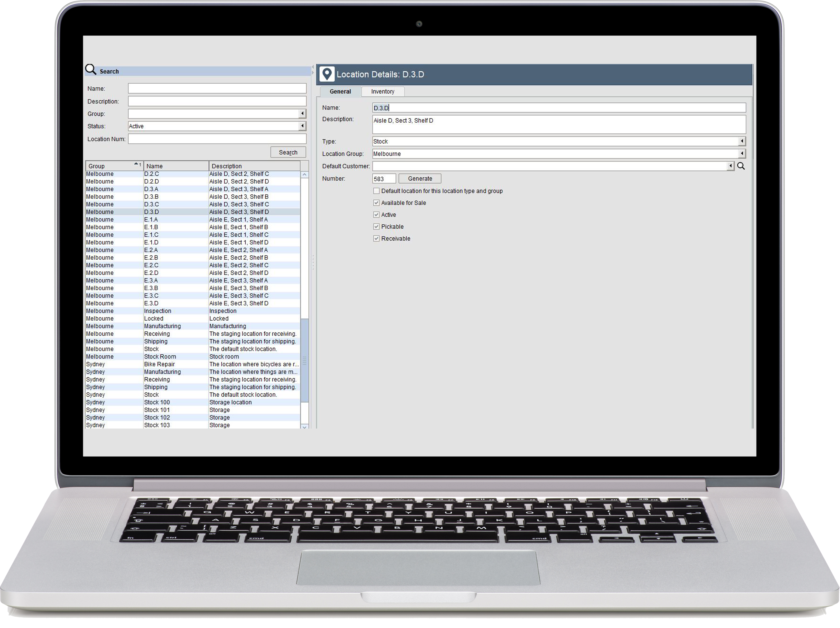Click the Search panel magnifying glass icon
Viewport: 840px width, 628px height.
click(x=91, y=69)
